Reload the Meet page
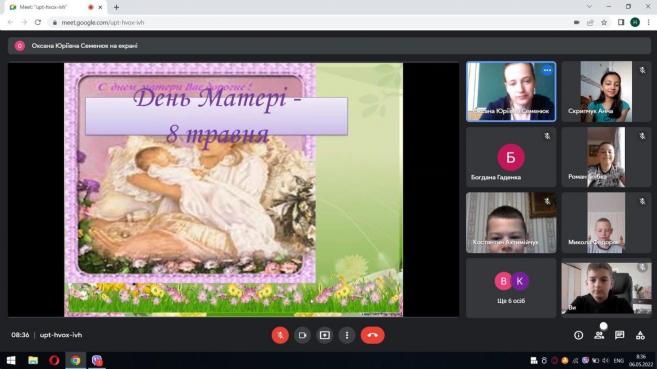The width and height of the screenshot is (657, 369). click(38, 23)
